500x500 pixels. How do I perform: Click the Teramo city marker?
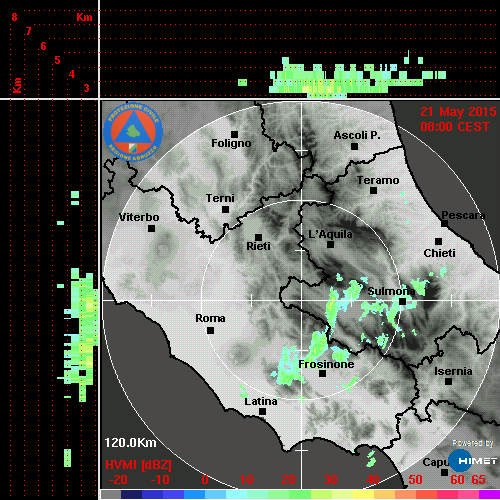pyautogui.click(x=374, y=191)
